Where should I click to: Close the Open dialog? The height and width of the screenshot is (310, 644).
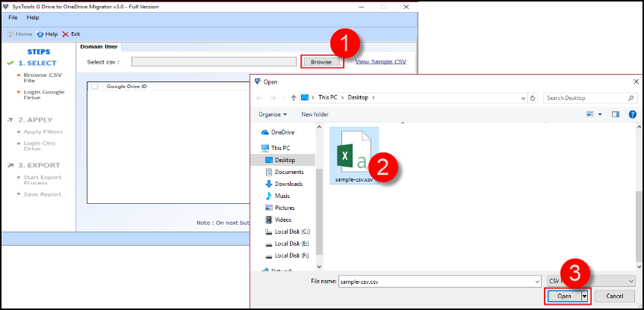coord(636,81)
